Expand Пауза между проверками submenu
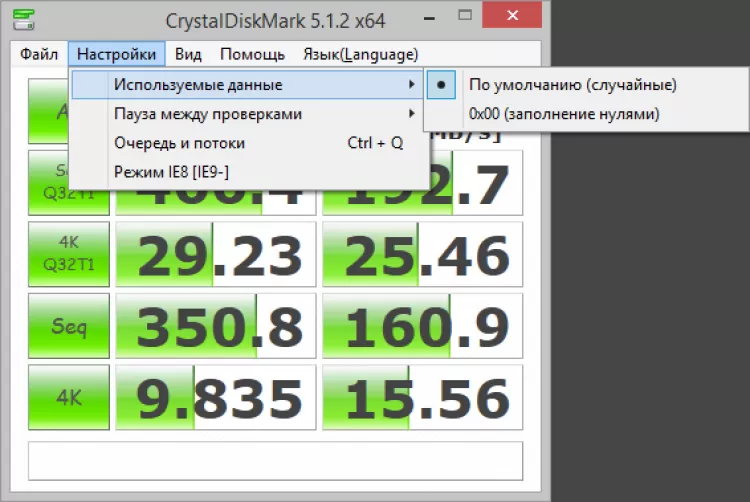The height and width of the screenshot is (502, 750). pyautogui.click(x=249, y=114)
